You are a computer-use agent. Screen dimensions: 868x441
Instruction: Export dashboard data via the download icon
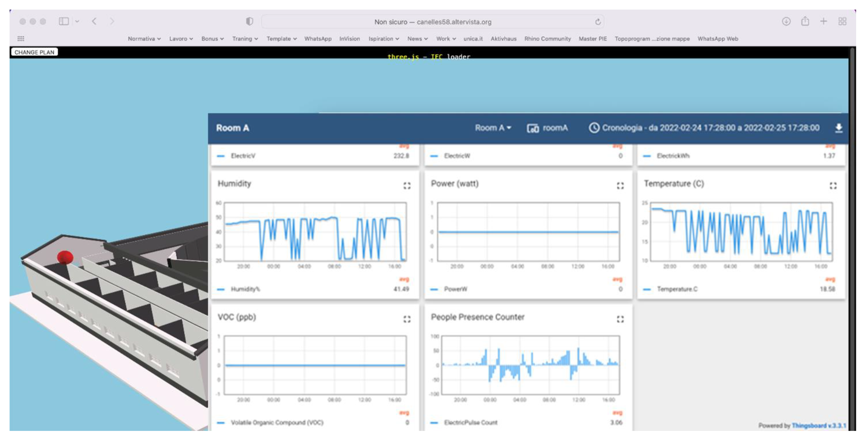pos(839,128)
